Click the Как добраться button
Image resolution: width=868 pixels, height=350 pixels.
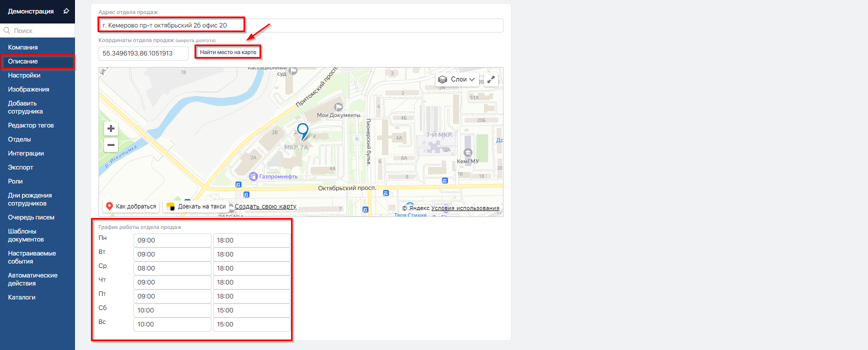pos(131,206)
